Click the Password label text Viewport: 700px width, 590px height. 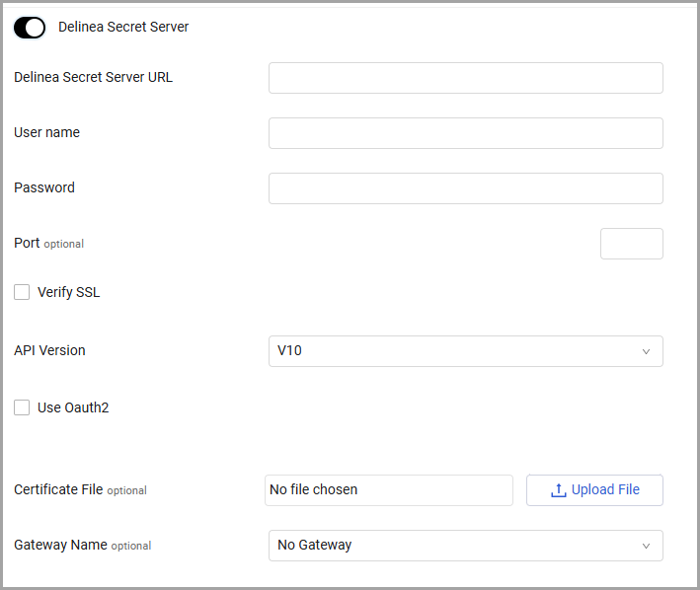pos(44,187)
